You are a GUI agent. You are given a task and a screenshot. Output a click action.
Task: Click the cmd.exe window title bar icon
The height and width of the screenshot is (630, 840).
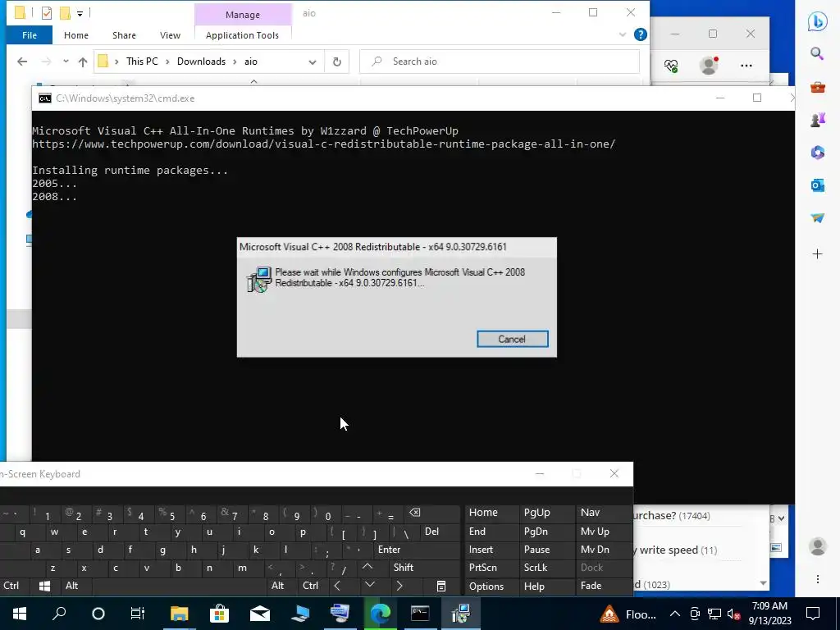point(45,98)
